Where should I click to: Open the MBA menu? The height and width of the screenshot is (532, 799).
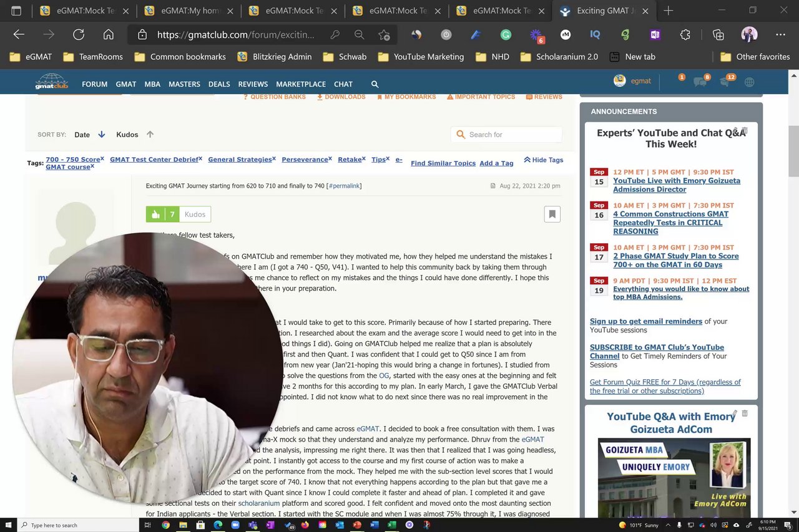(152, 84)
